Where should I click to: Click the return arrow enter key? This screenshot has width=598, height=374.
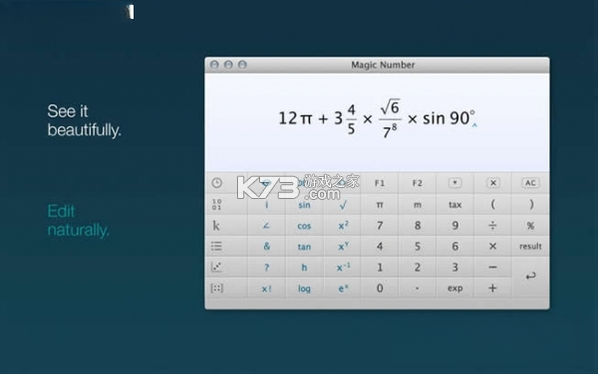point(530,276)
